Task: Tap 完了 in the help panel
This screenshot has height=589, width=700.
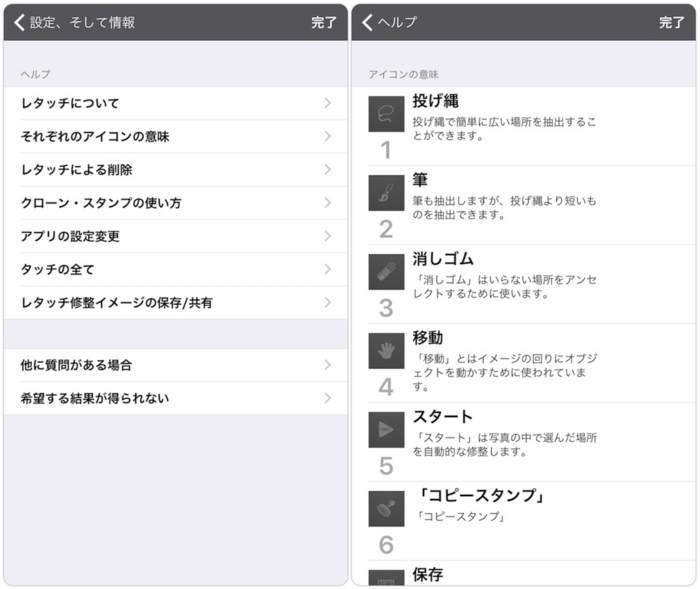Action: pos(671,22)
